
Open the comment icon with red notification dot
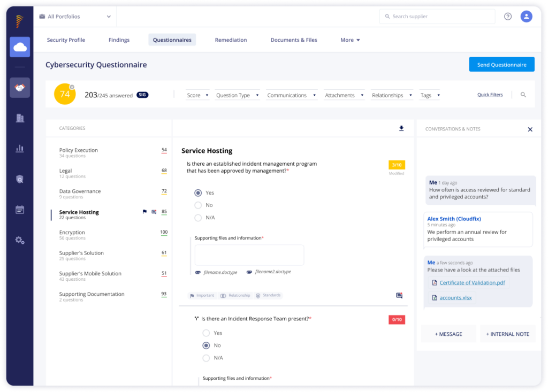pos(398,295)
